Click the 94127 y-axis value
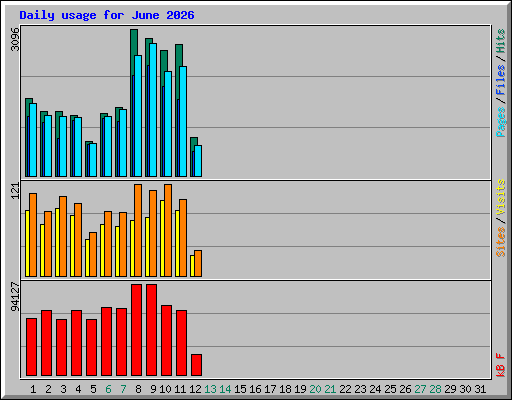Viewport: 512px width, 400px height. click(x=15, y=297)
